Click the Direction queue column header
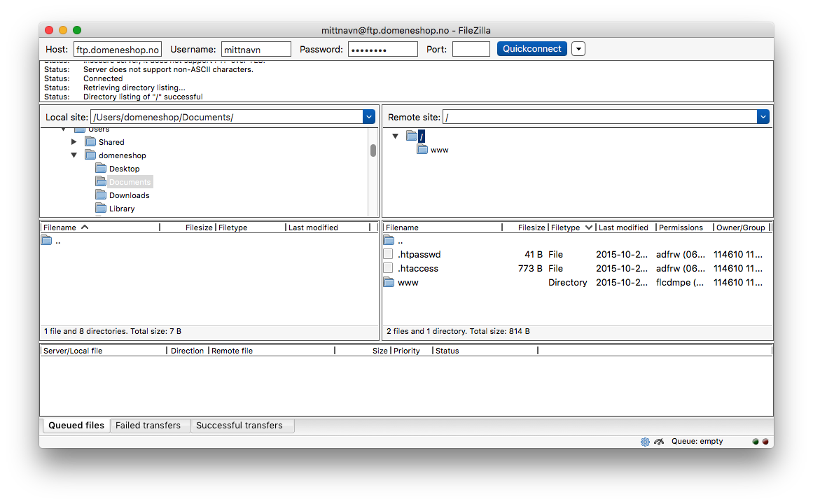Screen dimensions: 813x504 (x=188, y=351)
